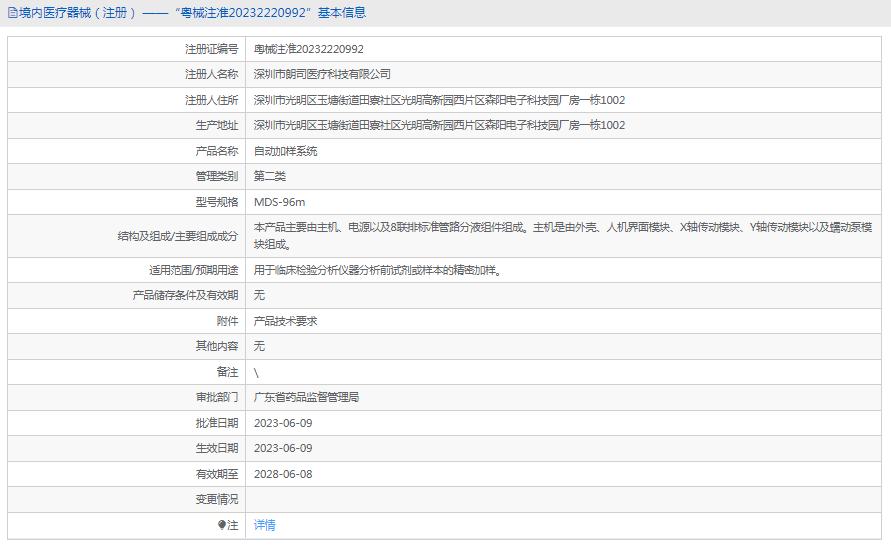
Task: Click the 审批部门 label
Action: (x=217, y=397)
